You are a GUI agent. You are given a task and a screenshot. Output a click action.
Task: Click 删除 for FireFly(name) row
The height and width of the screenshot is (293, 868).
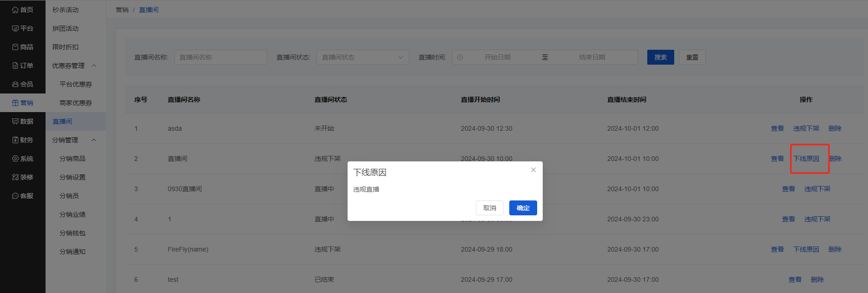[x=835, y=249]
